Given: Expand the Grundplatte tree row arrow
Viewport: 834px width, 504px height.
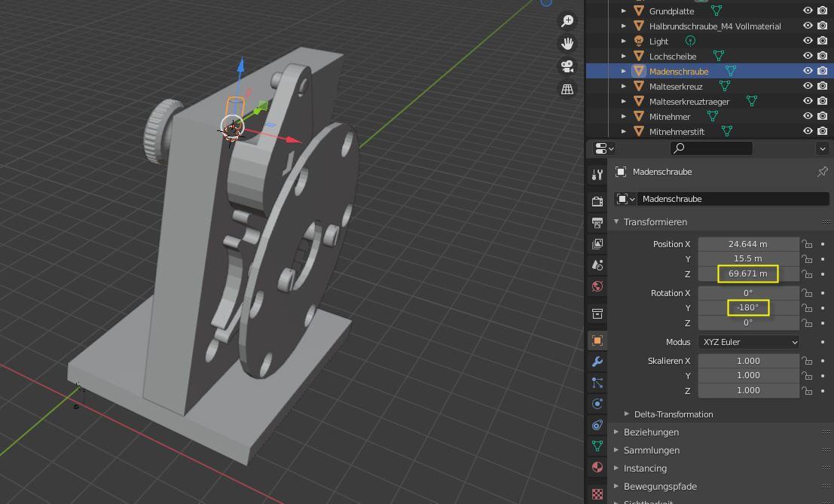Looking at the screenshot, I should 624,11.
